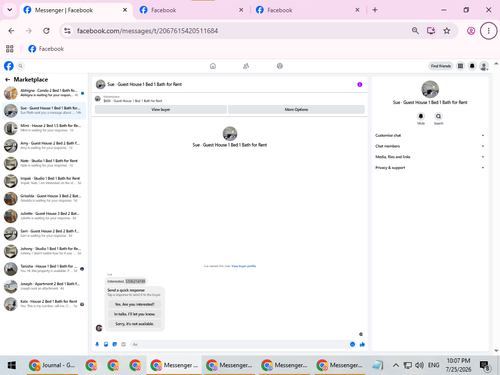Click the More Options button
Viewport: 500px width, 375px height.
296,109
